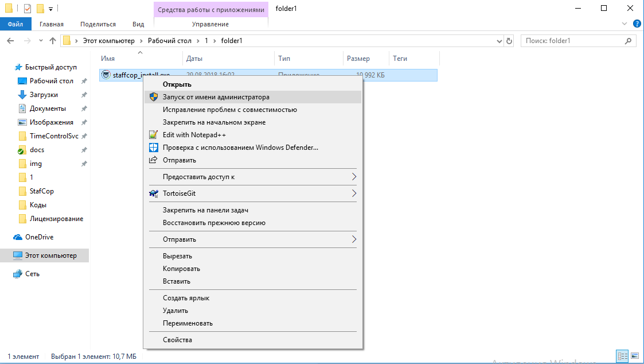
Task: Expand the ribbon chevron
Action: pyautogui.click(x=625, y=24)
